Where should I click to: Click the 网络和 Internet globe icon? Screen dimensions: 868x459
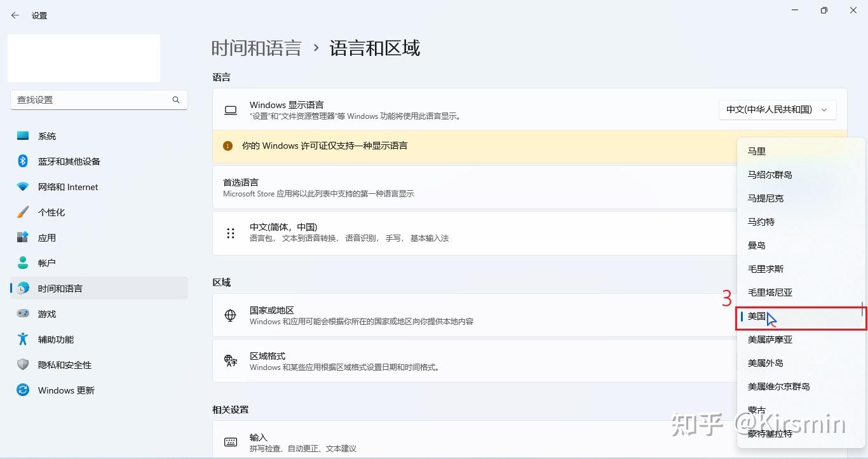point(23,186)
